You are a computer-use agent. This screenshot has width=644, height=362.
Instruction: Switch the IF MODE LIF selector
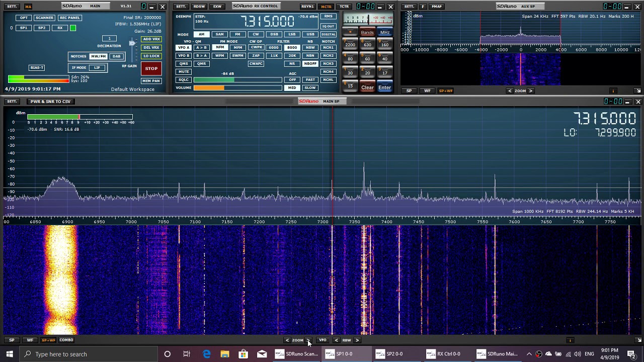coord(97,67)
